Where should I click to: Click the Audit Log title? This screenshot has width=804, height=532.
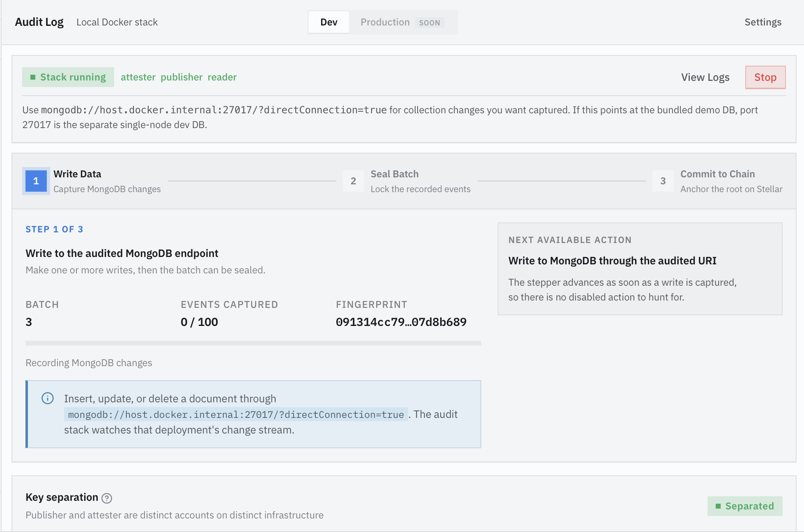click(39, 22)
